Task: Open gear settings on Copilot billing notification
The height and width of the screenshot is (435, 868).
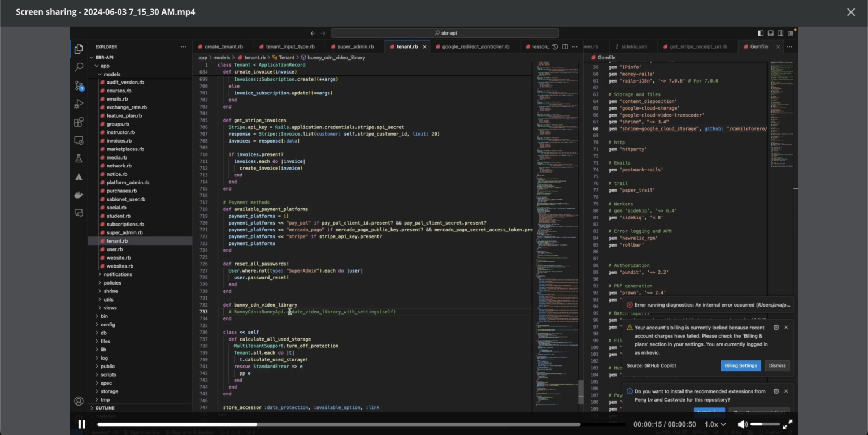Action: pyautogui.click(x=776, y=327)
